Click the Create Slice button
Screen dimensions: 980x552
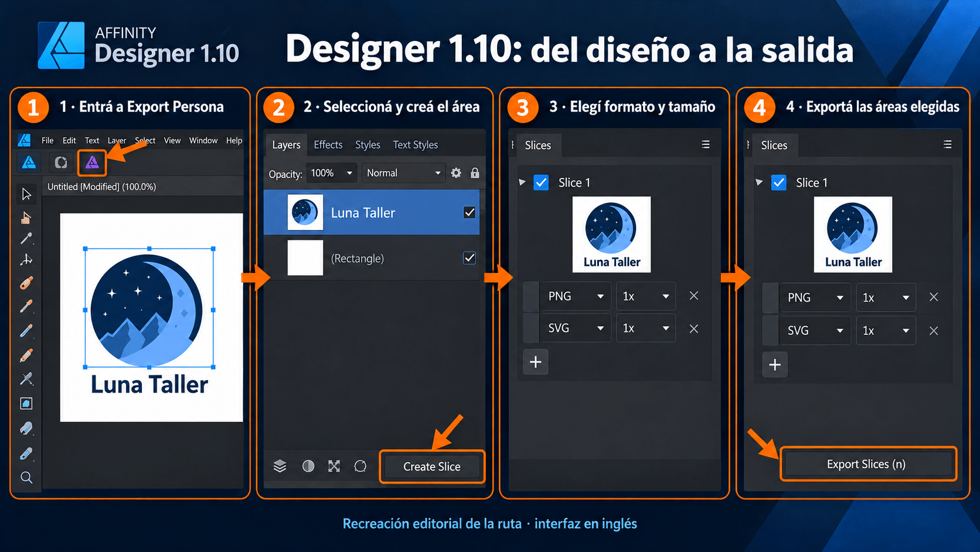[432, 466]
